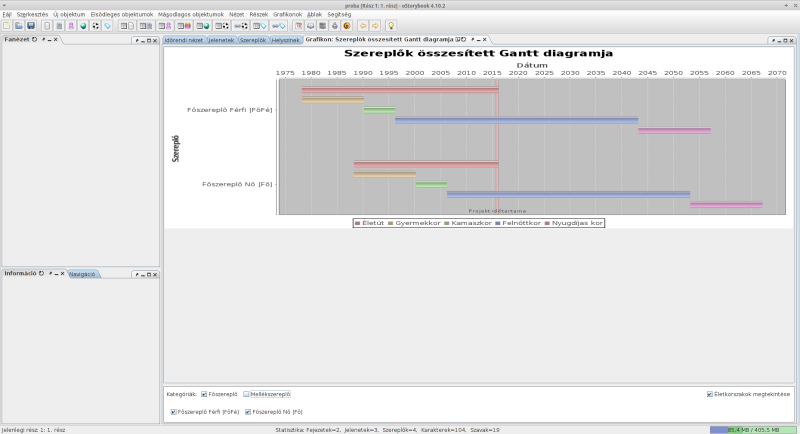Open the items table icon with soccer ball
This screenshot has height=434, width=800.
click(x=222, y=25)
